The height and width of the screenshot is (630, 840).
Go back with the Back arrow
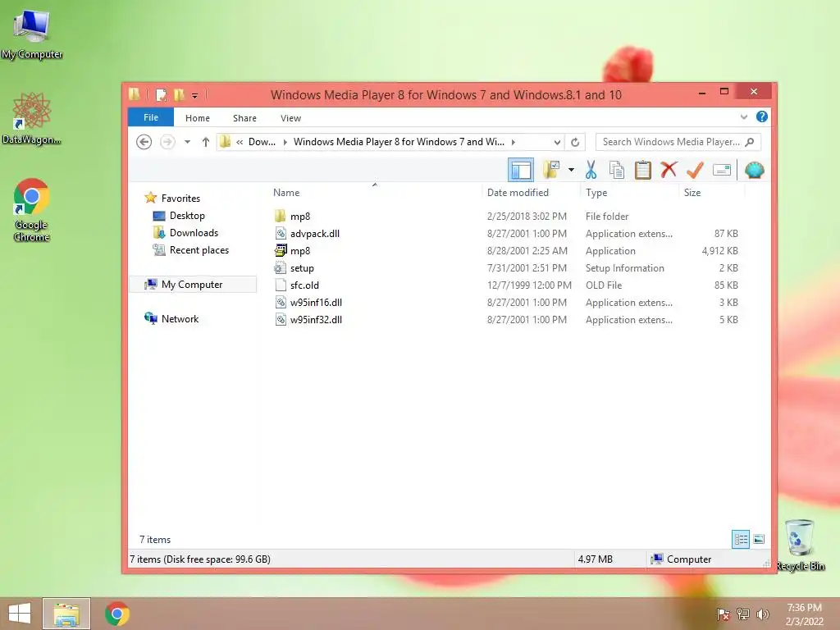144,142
